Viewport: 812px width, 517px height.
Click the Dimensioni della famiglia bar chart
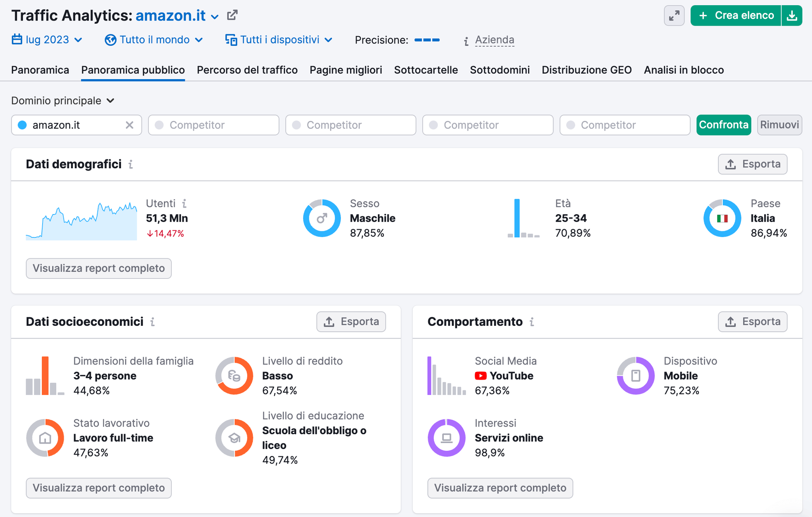click(x=45, y=376)
